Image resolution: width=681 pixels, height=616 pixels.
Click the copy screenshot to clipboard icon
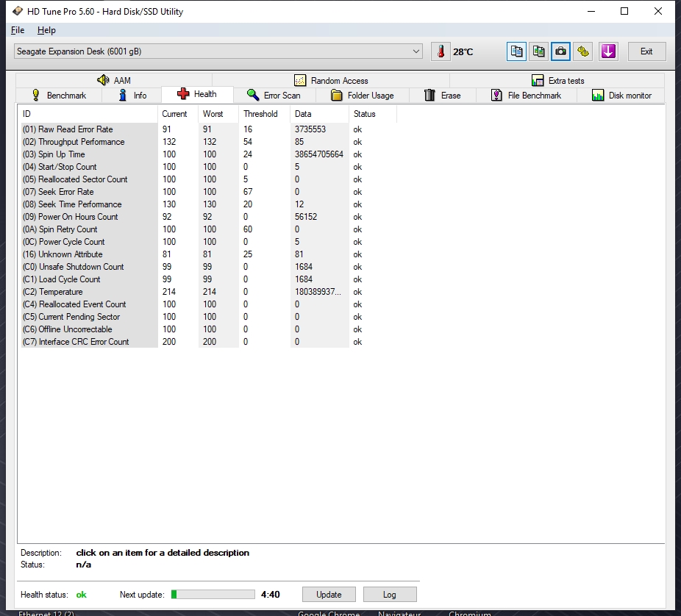click(539, 51)
